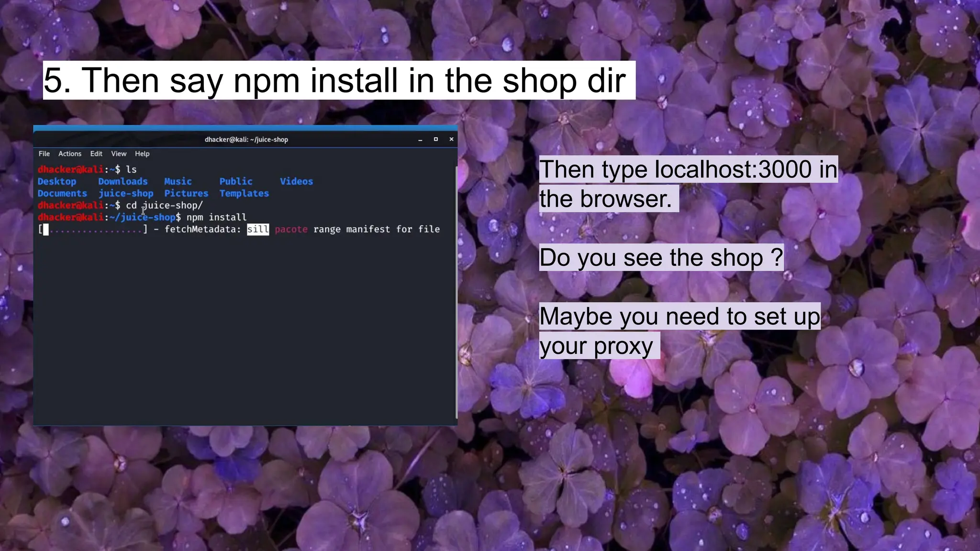Viewport: 980px width, 551px height.
Task: Click the 'juice-shop' directory in ls output
Action: tap(126, 193)
